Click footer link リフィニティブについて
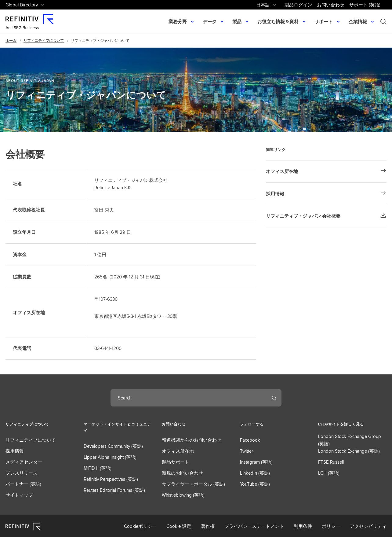 31,440
